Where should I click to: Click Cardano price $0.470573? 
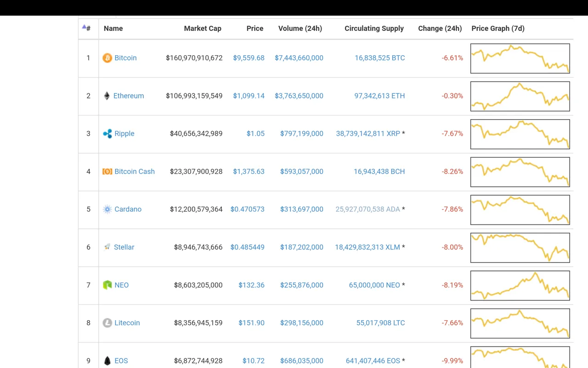click(248, 209)
